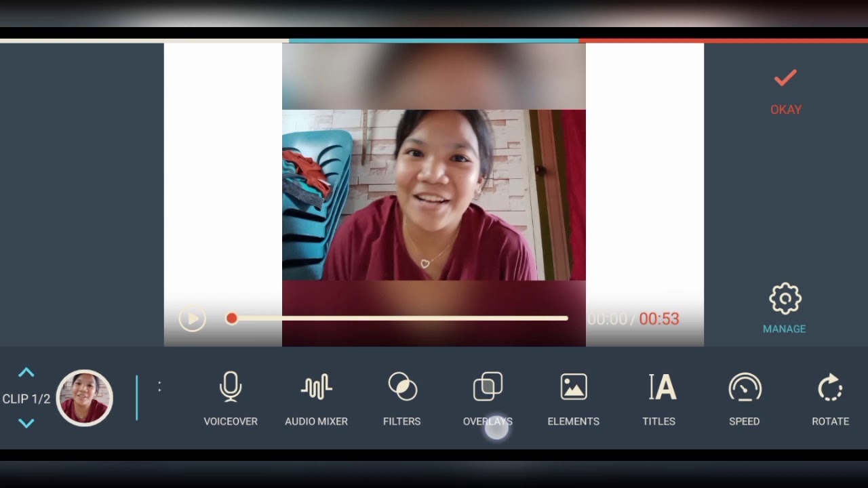Click the red playhead on progress bar

(x=232, y=318)
